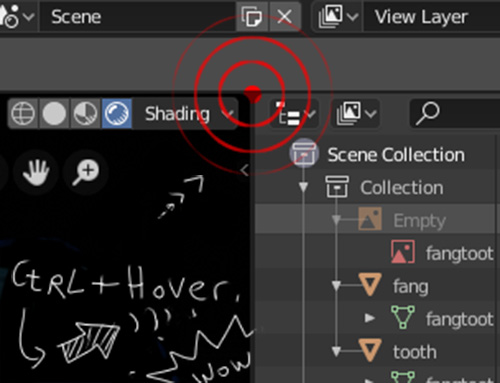
Task: Open the view layer browse dropdown
Action: (337, 16)
